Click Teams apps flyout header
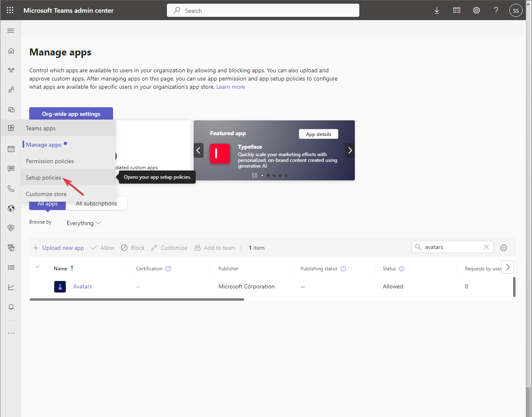 coord(41,128)
